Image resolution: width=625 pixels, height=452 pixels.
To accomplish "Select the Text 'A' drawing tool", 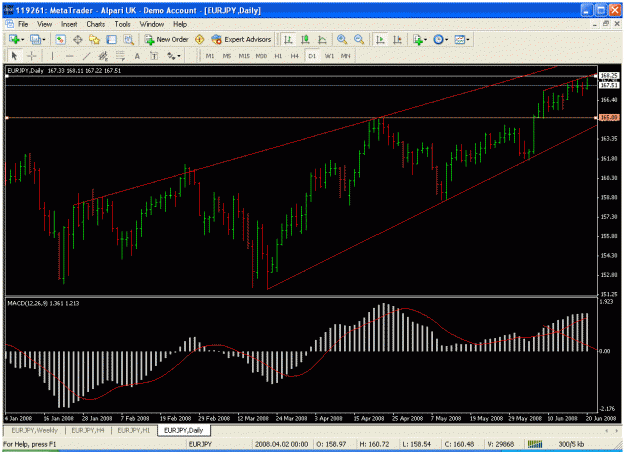I will tap(137, 56).
